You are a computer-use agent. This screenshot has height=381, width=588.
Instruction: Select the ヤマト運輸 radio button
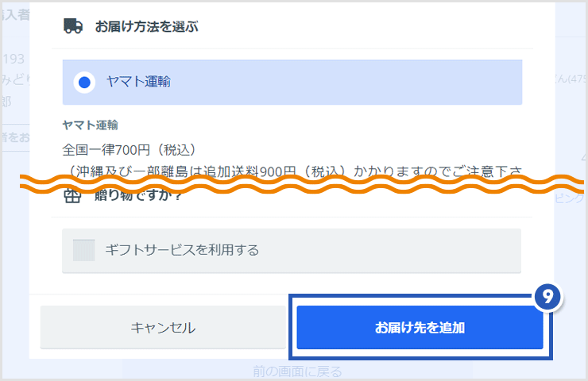[x=84, y=83]
